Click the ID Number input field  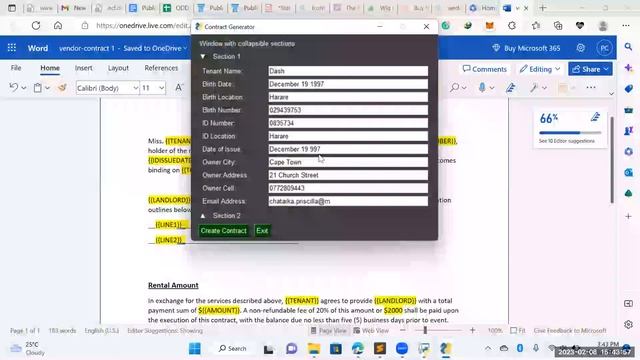click(348, 123)
